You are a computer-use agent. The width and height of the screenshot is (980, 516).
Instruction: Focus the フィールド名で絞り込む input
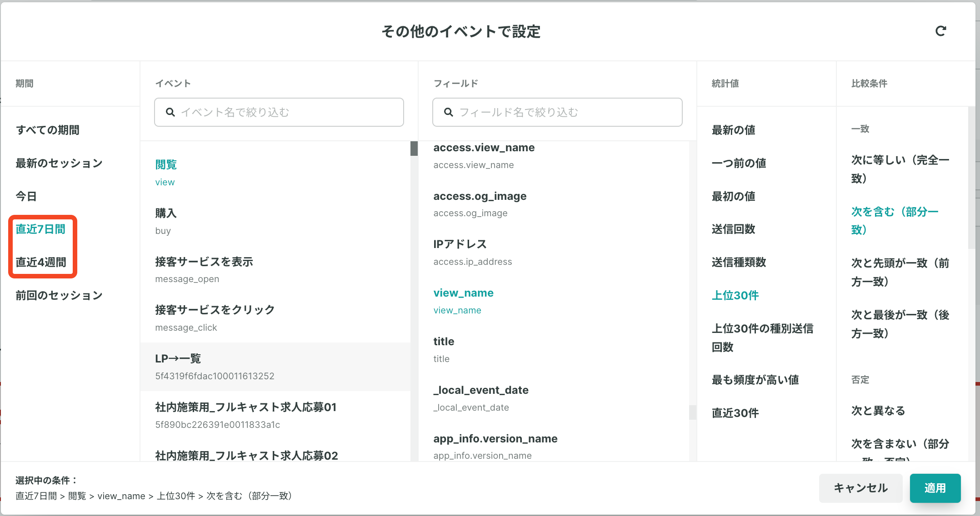[x=557, y=112]
